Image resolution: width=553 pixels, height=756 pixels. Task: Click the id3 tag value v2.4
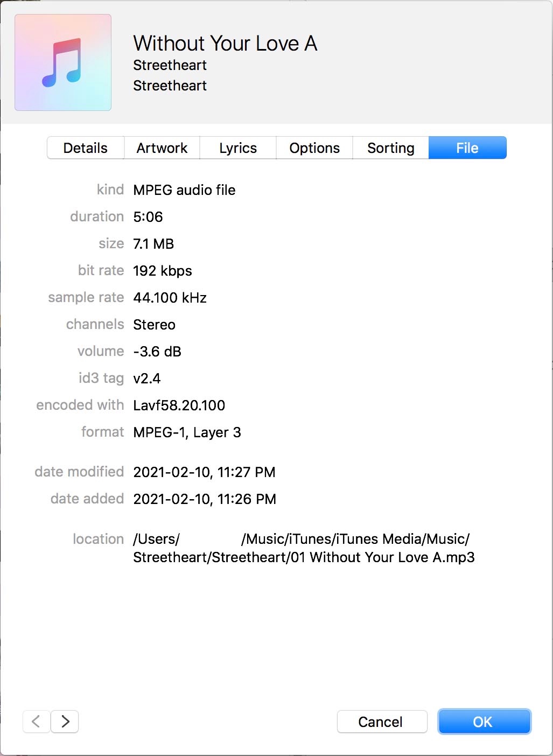coord(147,379)
